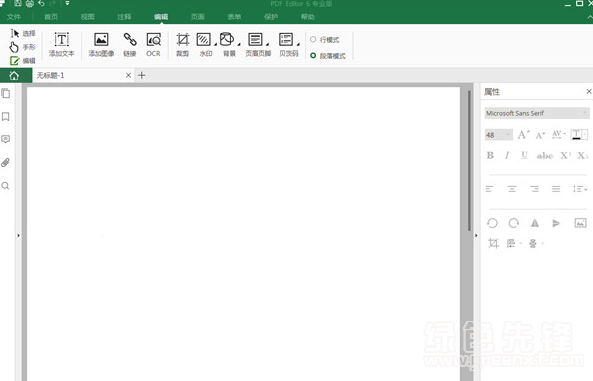
Task: Switch to the 视图 (View) ribbon tab
Action: coord(87,17)
